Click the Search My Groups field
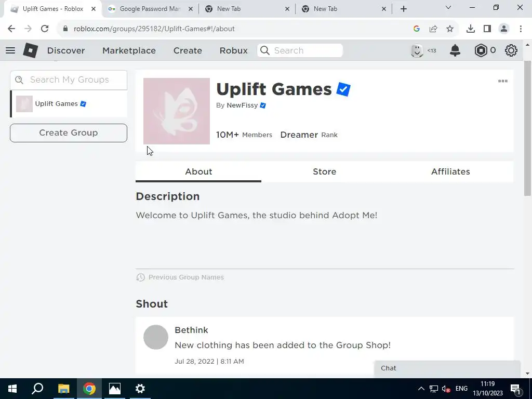532x399 pixels. tap(69, 79)
